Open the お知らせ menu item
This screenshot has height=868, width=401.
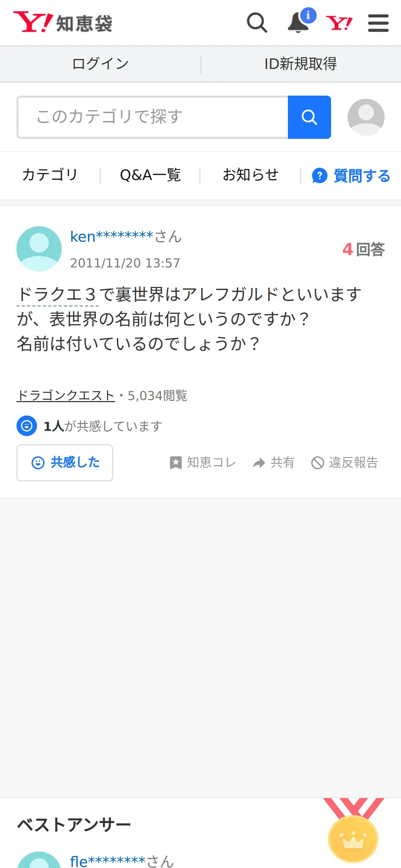pyautogui.click(x=251, y=175)
